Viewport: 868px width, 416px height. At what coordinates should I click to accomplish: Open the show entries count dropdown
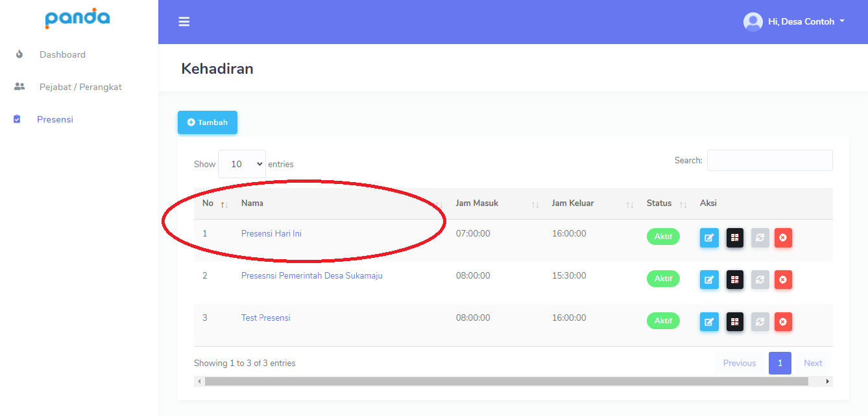pyautogui.click(x=242, y=164)
